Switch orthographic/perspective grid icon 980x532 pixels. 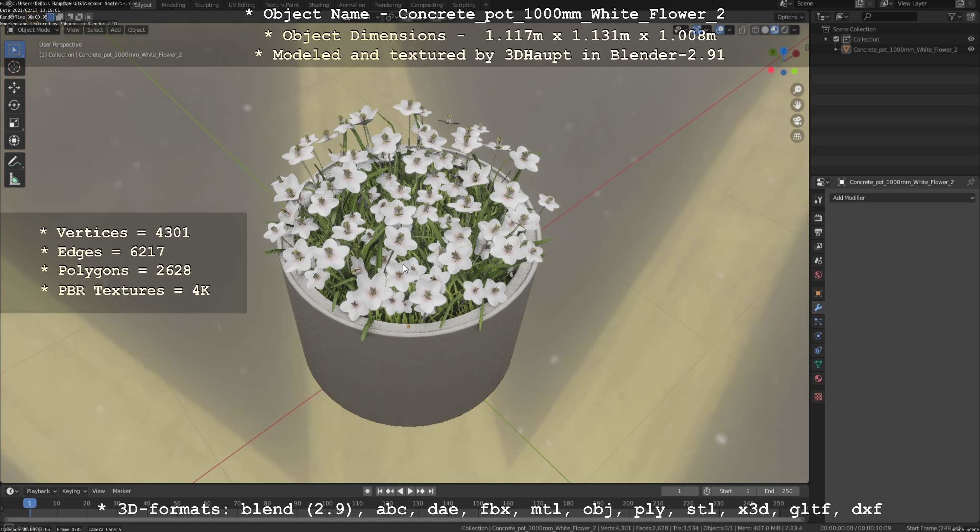coord(797,136)
